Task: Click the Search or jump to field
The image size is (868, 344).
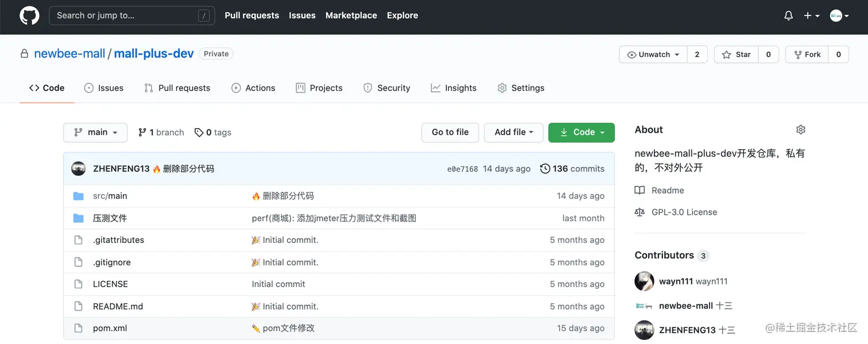Action: [132, 16]
